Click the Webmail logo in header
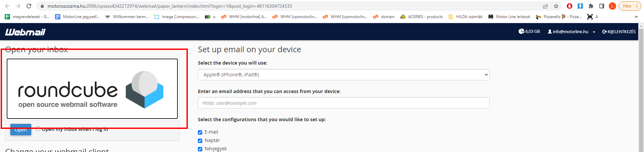644x152 pixels. coord(25,32)
